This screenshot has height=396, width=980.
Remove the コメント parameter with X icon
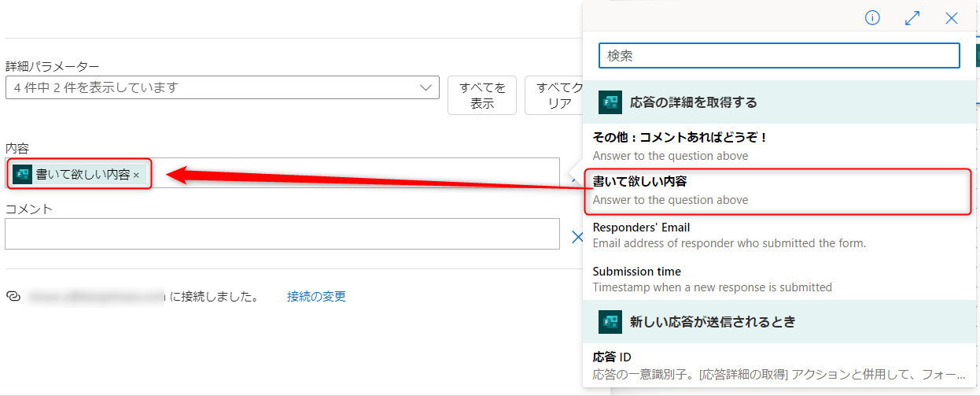click(x=577, y=236)
